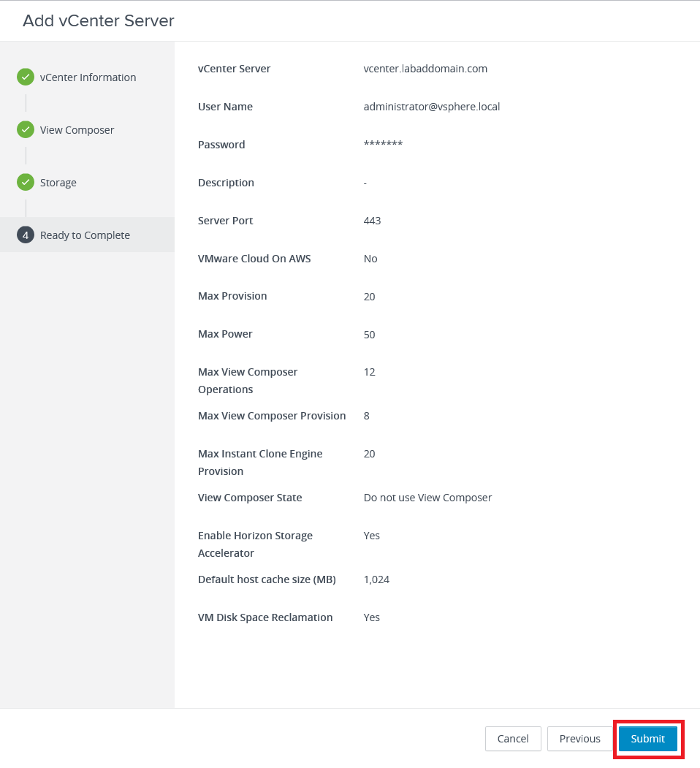Go to the vCenter Information step
The image size is (700, 768).
pyautogui.click(x=88, y=77)
